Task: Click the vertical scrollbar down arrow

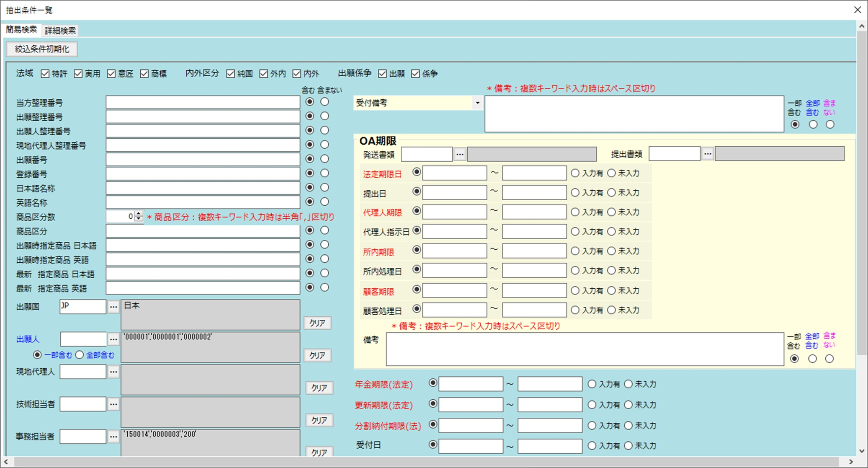Action: [862, 451]
